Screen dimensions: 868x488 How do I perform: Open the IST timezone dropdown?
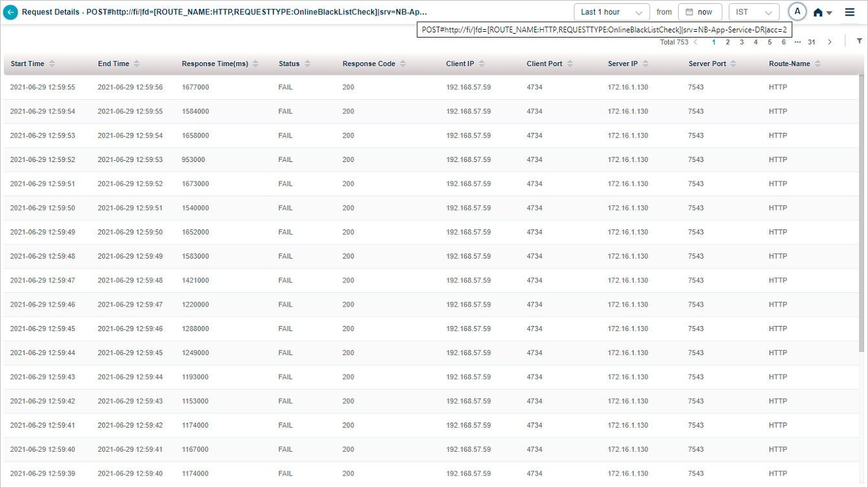click(754, 12)
